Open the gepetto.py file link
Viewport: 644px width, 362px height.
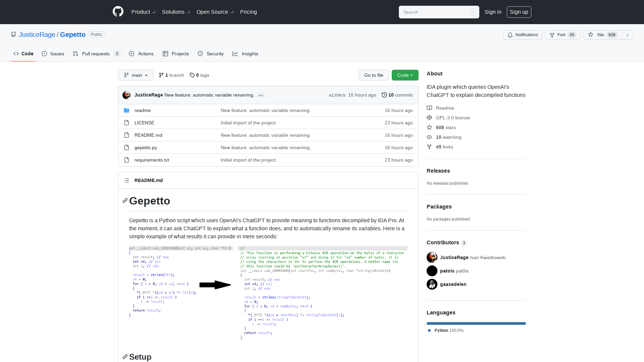click(145, 147)
